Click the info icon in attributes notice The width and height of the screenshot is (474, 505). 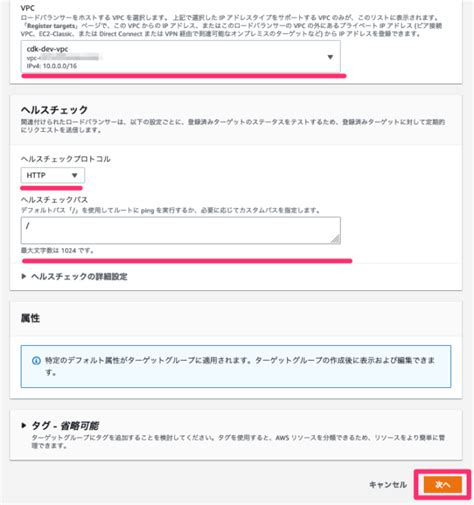pyautogui.click(x=36, y=360)
